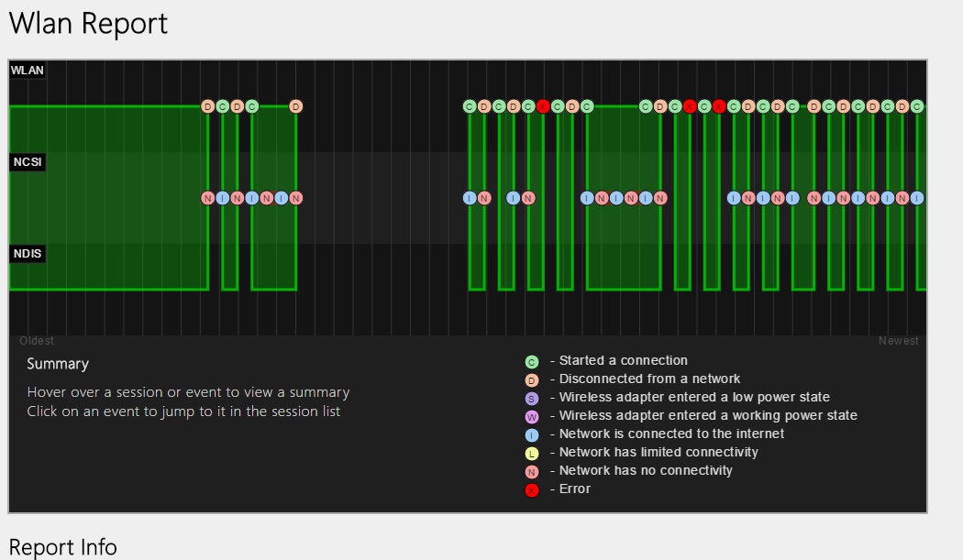Select the lone D marker before the long gap
Screen dimensions: 963x560
coord(296,107)
